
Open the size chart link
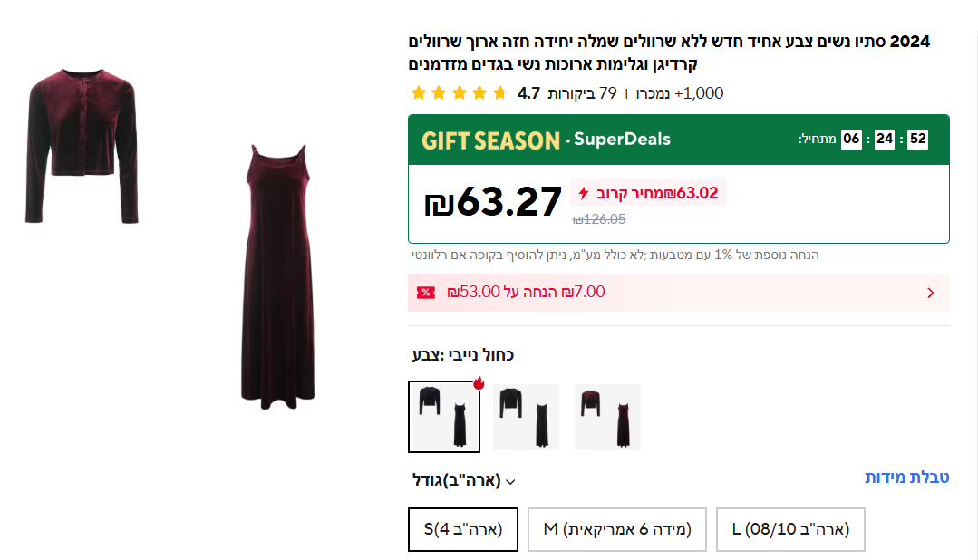click(906, 478)
